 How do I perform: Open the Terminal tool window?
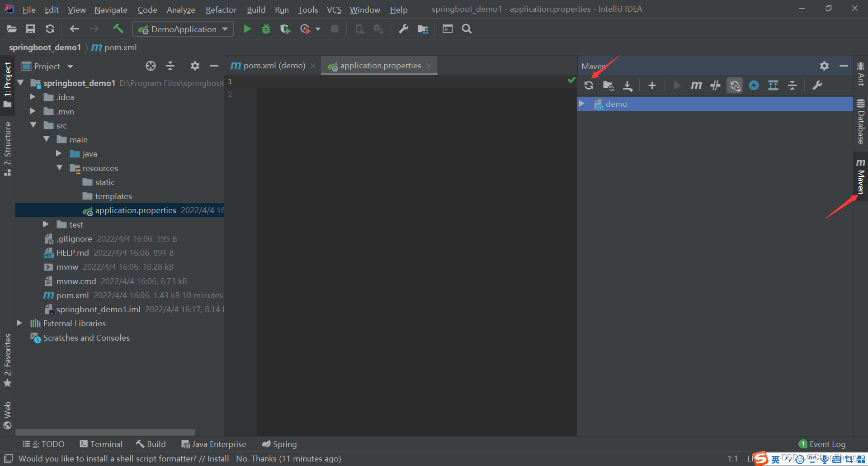coord(100,444)
